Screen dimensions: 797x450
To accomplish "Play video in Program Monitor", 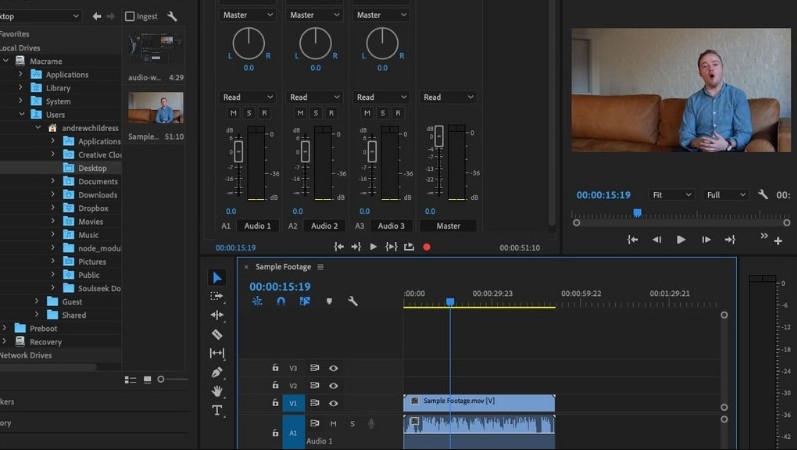I will 681,239.
